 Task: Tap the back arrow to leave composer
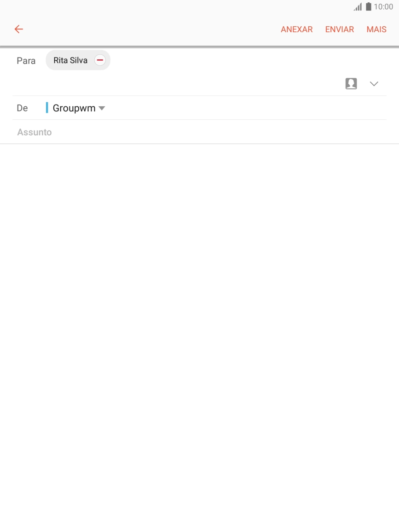point(19,29)
